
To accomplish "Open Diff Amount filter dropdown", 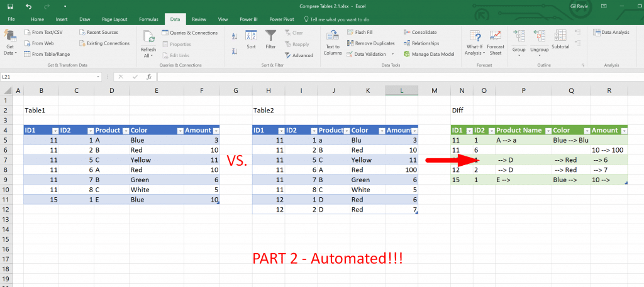I will pyautogui.click(x=624, y=131).
